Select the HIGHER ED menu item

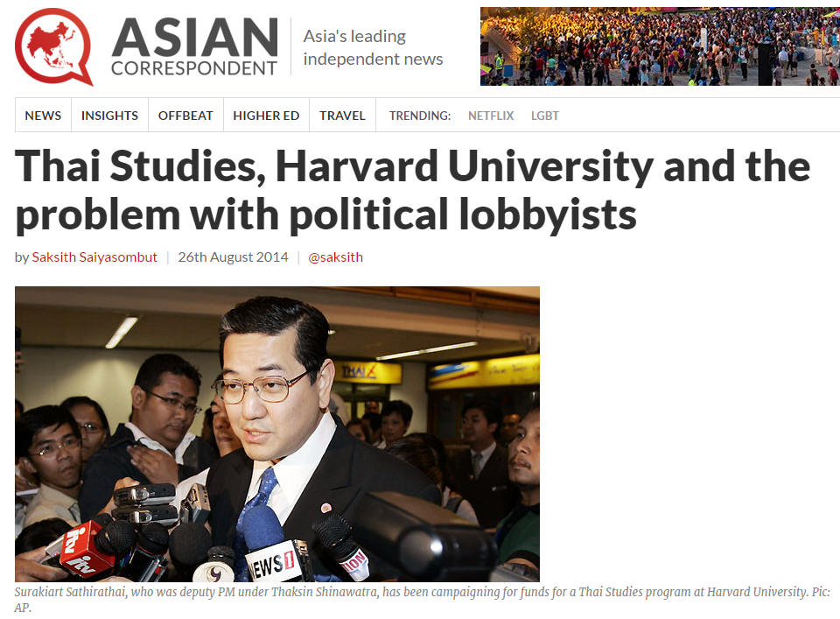[x=266, y=116]
